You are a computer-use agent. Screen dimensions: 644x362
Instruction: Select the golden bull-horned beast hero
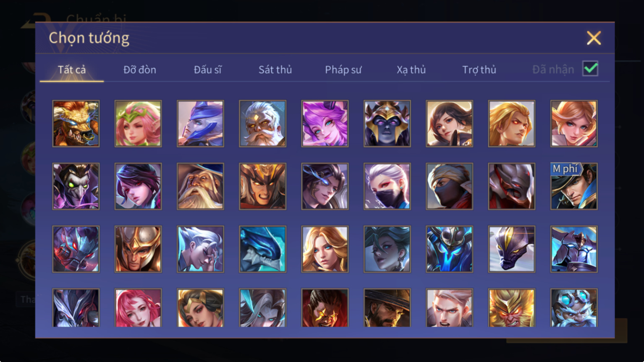pos(76,124)
